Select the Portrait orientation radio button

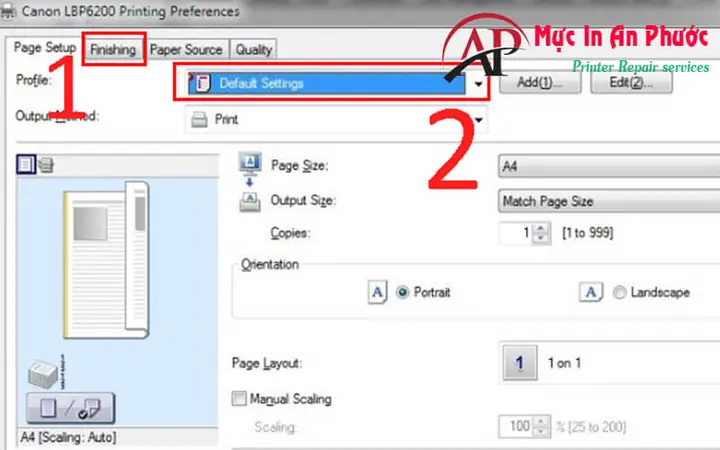click(x=402, y=292)
